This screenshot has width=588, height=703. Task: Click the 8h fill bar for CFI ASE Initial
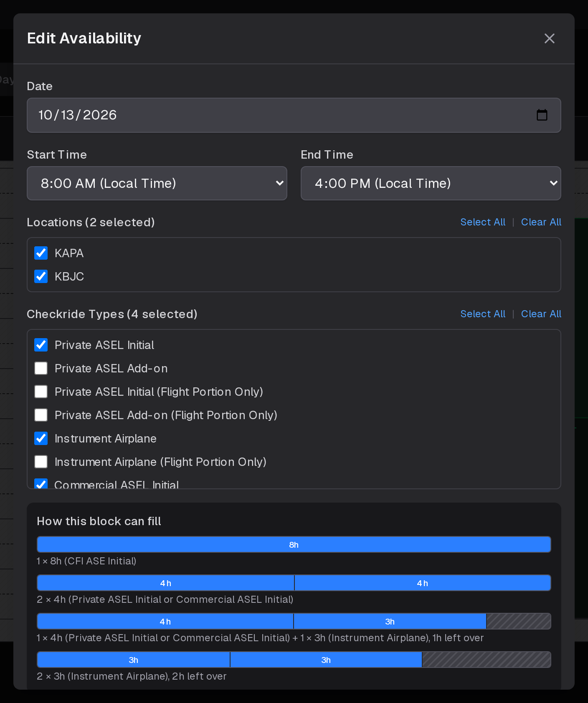tap(294, 544)
